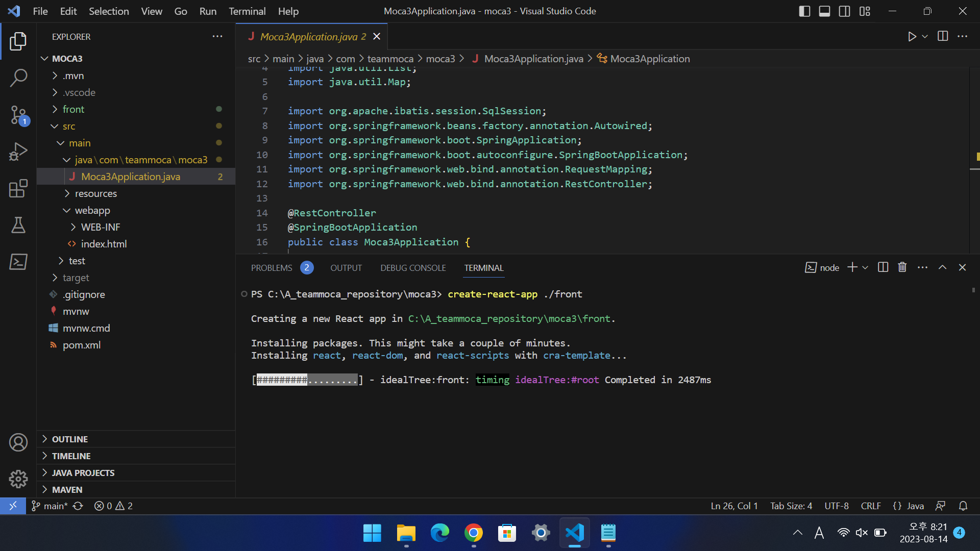The height and width of the screenshot is (551, 980).
Task: Open the Source Control view
Action: coord(18,115)
